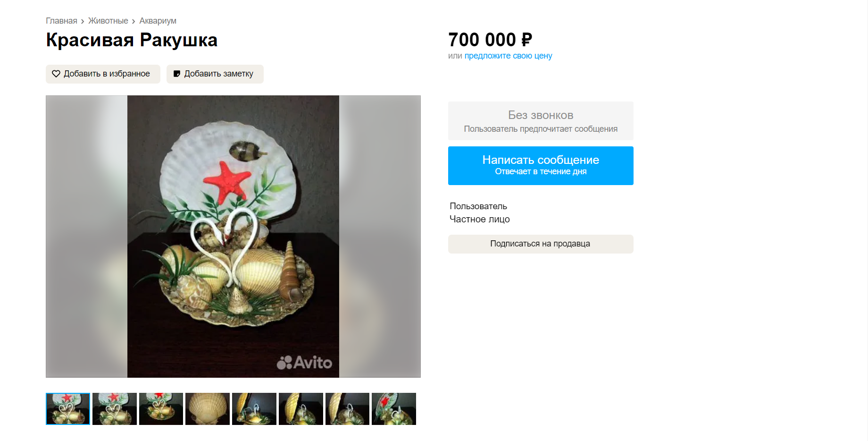Open the Пользователь seller profile
This screenshot has height=441, width=868.
478,206
